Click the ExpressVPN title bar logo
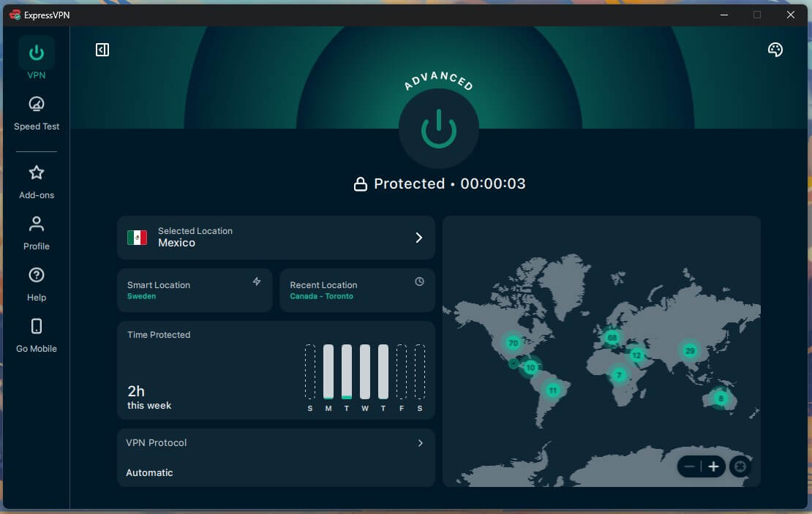 pyautogui.click(x=15, y=15)
